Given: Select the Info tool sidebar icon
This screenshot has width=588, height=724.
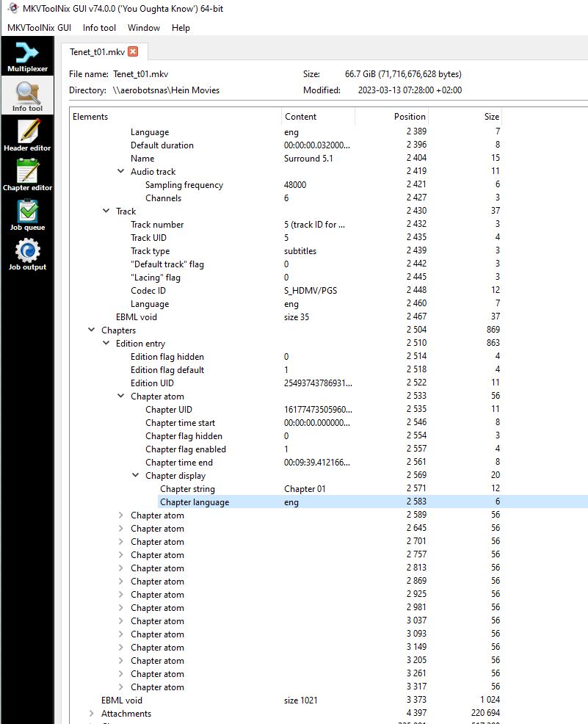Looking at the screenshot, I should (27, 95).
